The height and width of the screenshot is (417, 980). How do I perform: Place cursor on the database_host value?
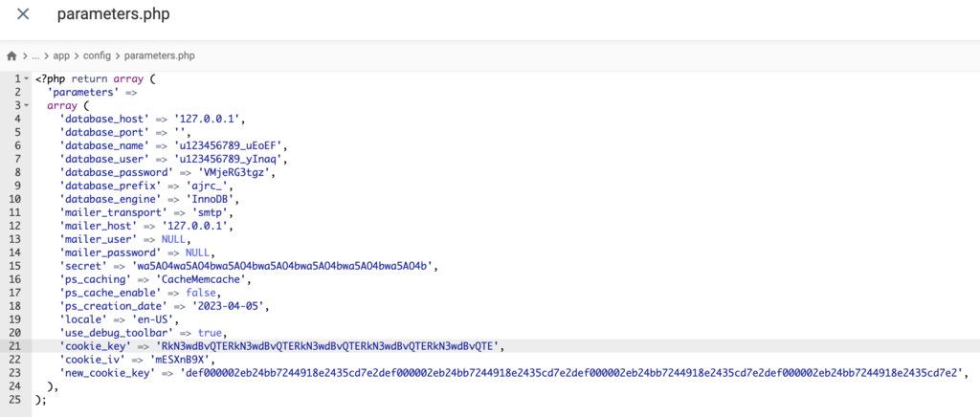[210, 119]
